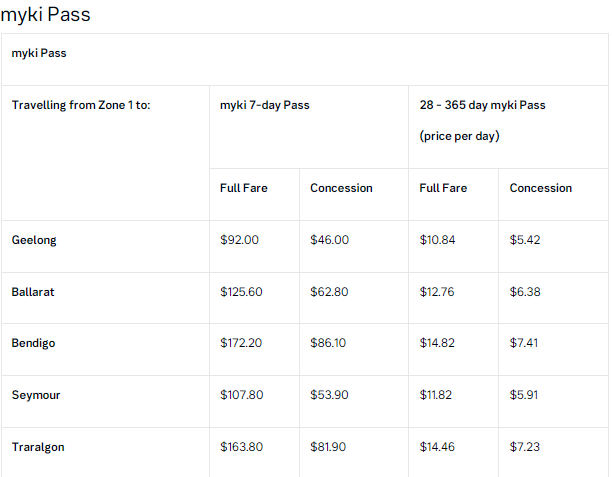Click the Ballarat row label
612x477 pixels.
point(34,292)
